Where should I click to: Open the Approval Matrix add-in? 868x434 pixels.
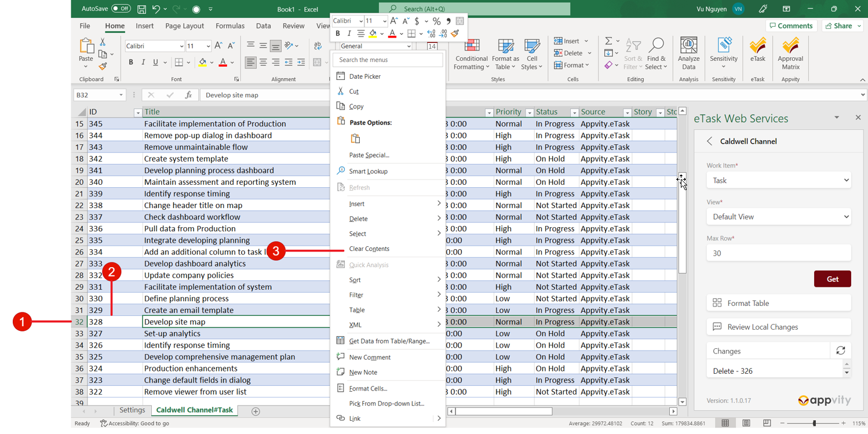click(x=790, y=50)
